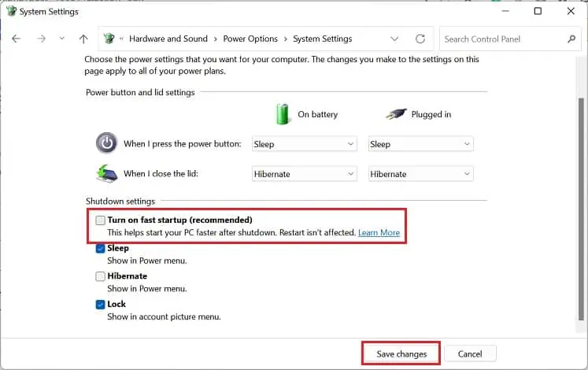Open power button On battery dropdown
588x370 pixels.
click(305, 144)
